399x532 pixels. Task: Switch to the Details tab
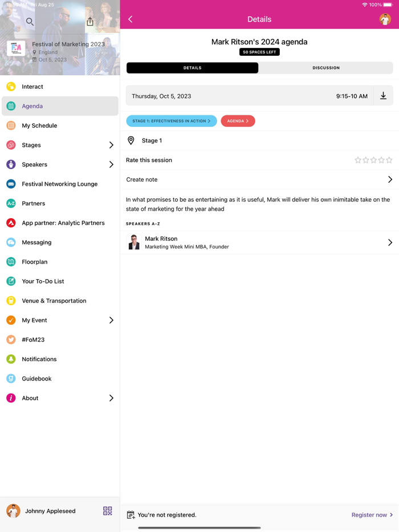coord(192,68)
